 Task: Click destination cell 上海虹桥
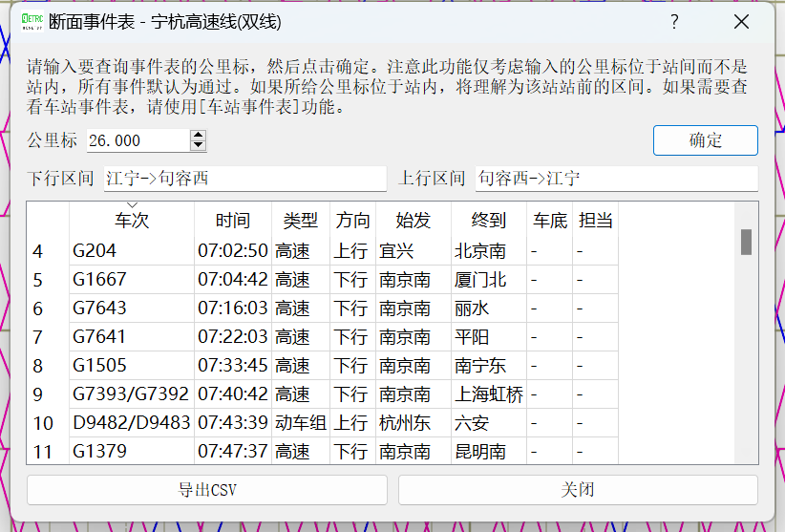489,394
